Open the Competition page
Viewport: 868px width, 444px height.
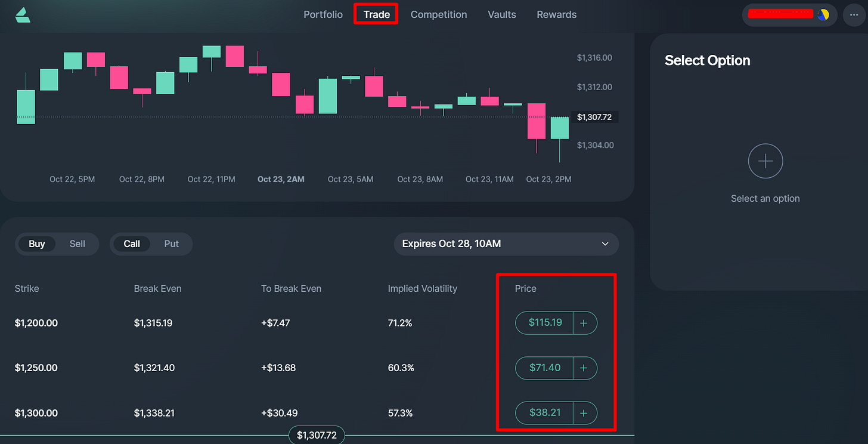click(x=439, y=14)
